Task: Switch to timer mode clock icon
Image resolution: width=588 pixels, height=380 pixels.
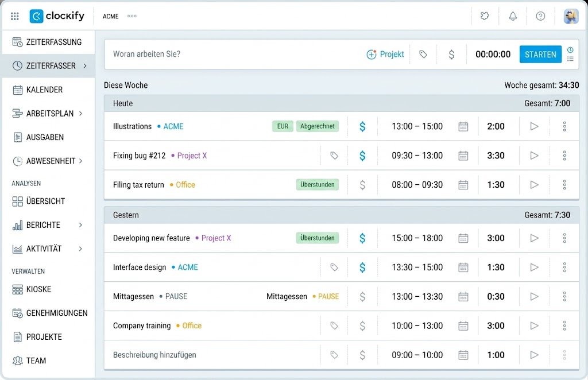Action: (570, 50)
